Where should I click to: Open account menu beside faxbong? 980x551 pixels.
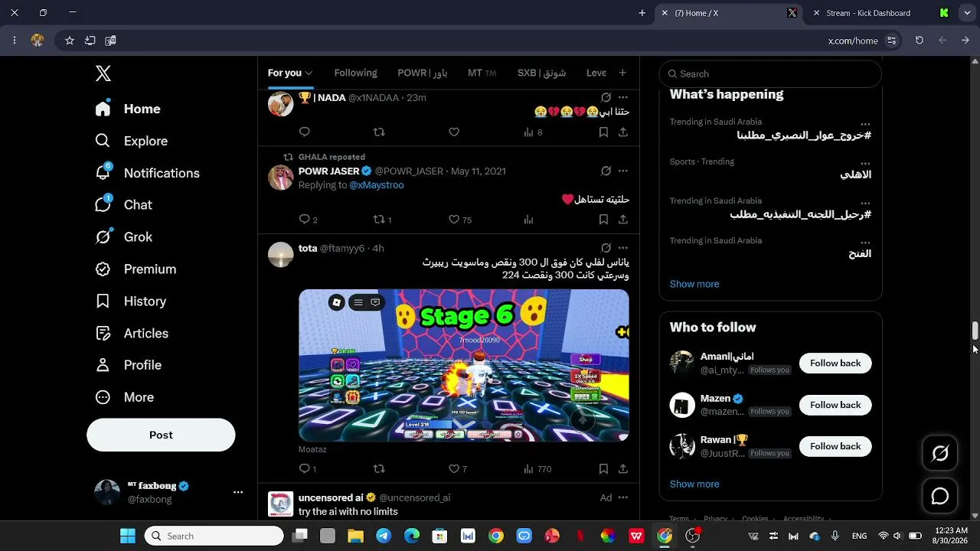pyautogui.click(x=238, y=492)
